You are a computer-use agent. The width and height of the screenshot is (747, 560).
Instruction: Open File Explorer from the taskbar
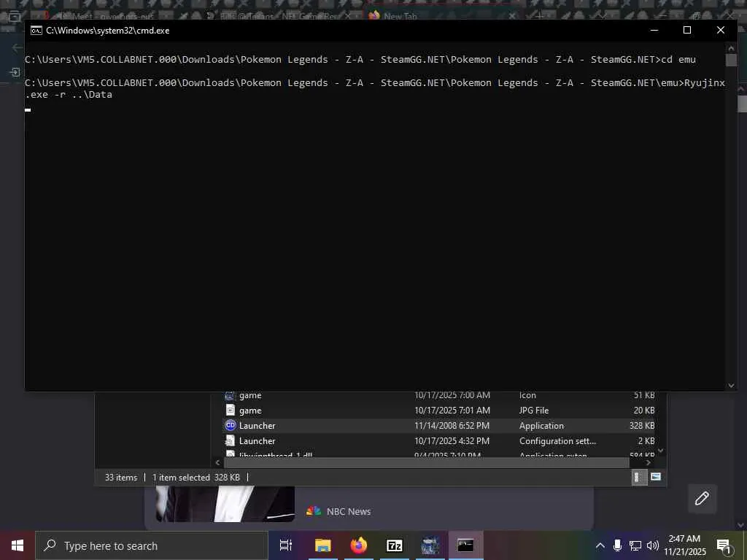pos(322,545)
